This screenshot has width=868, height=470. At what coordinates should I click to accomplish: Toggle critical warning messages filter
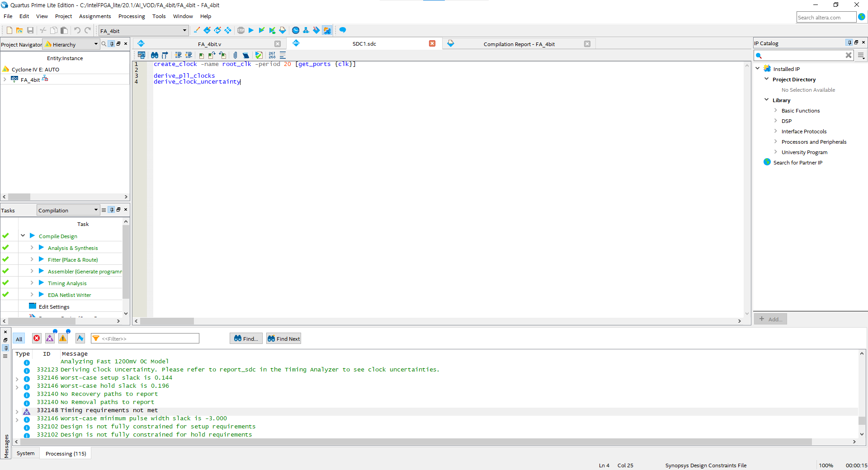click(50, 338)
